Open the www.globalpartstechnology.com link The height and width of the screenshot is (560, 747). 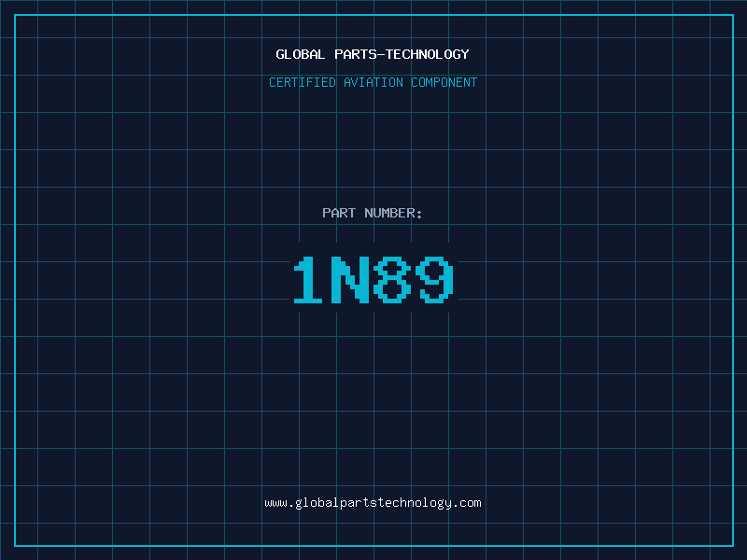click(373, 503)
